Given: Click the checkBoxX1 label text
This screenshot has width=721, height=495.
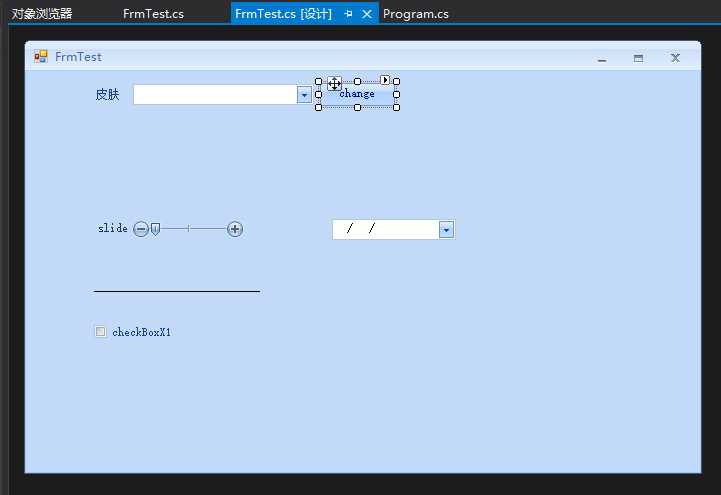Looking at the screenshot, I should (142, 332).
